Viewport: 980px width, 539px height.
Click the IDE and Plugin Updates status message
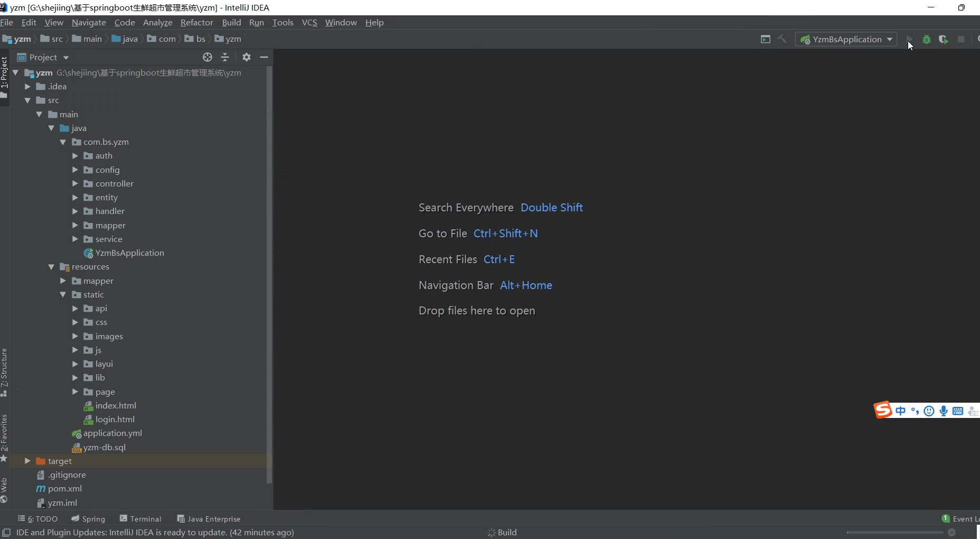click(155, 532)
